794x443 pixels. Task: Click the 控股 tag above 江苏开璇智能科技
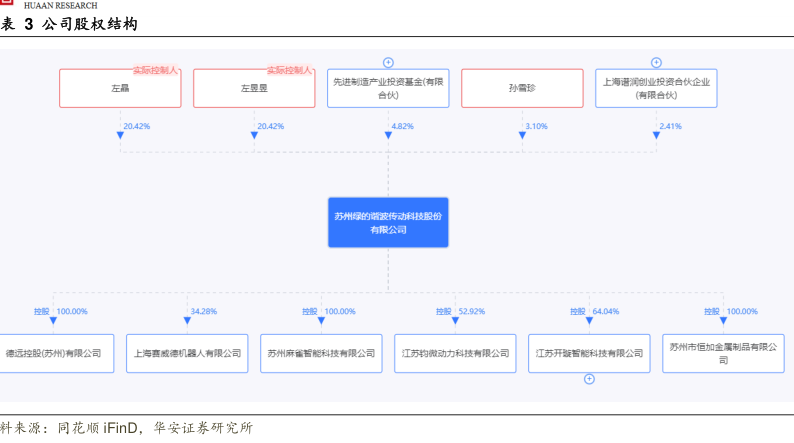[x=578, y=311]
